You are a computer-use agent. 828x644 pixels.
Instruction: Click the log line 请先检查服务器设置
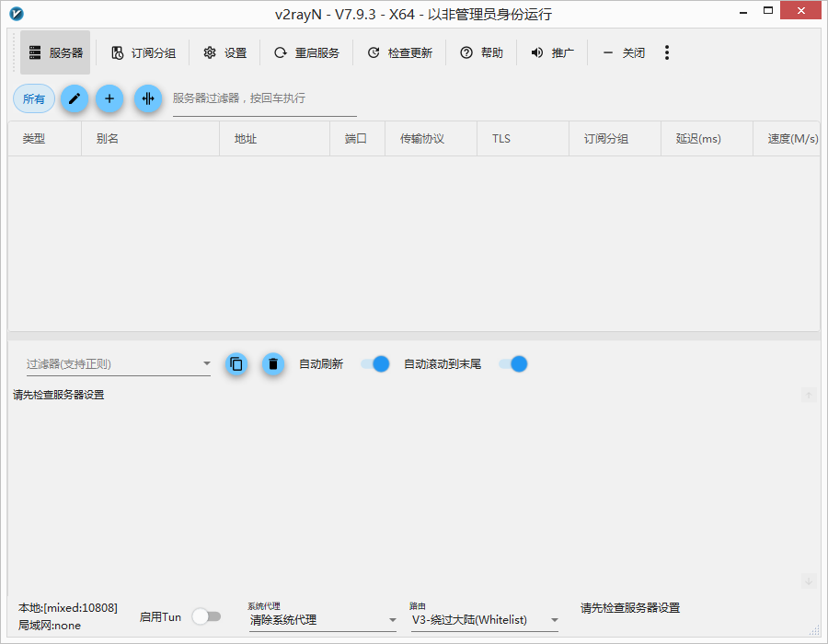point(59,395)
